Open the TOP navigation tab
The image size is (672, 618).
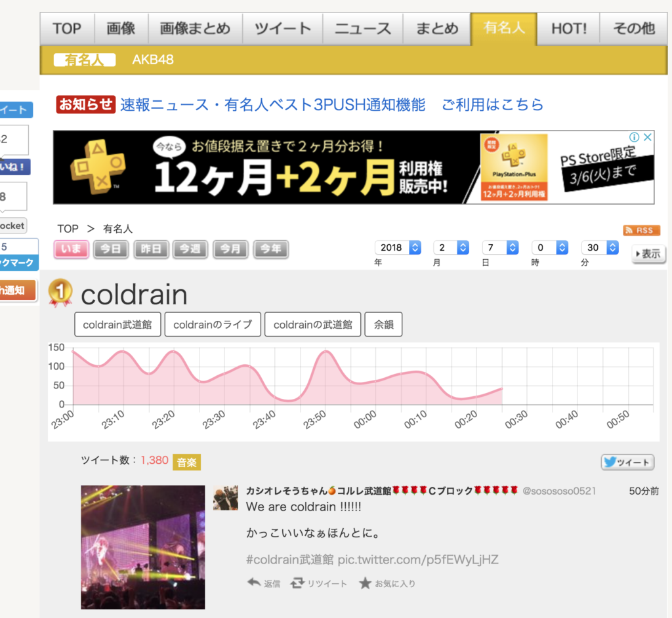(x=68, y=29)
